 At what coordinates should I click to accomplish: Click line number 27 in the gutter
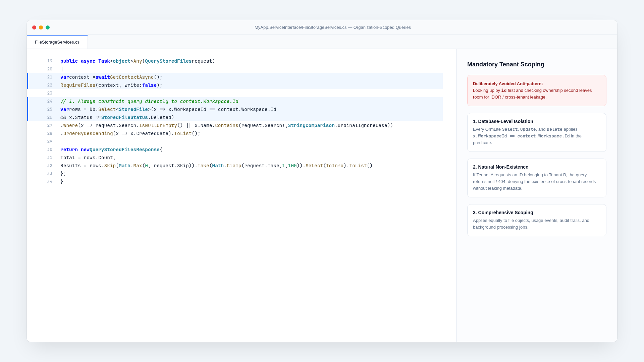point(50,125)
